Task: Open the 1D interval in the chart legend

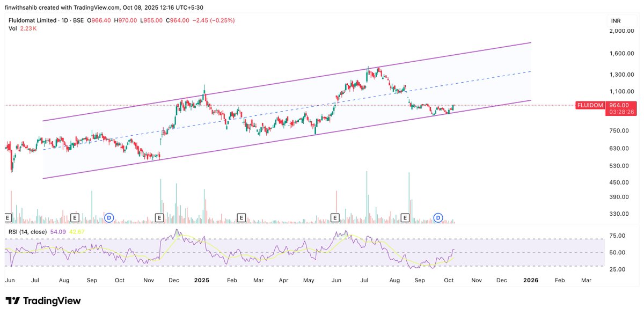Action: (64, 20)
